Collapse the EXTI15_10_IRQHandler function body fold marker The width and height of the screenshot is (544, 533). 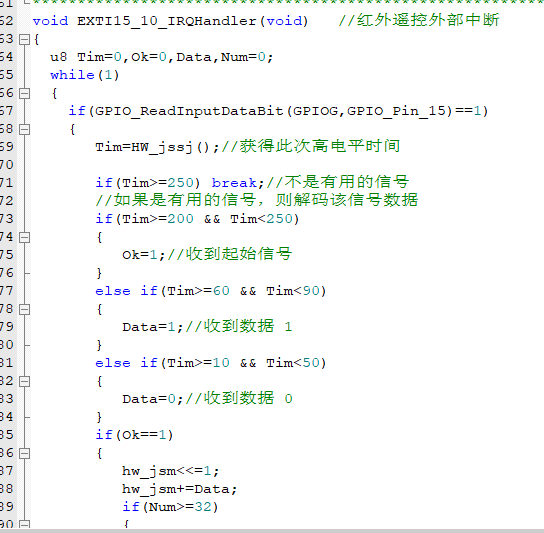[x=24, y=39]
